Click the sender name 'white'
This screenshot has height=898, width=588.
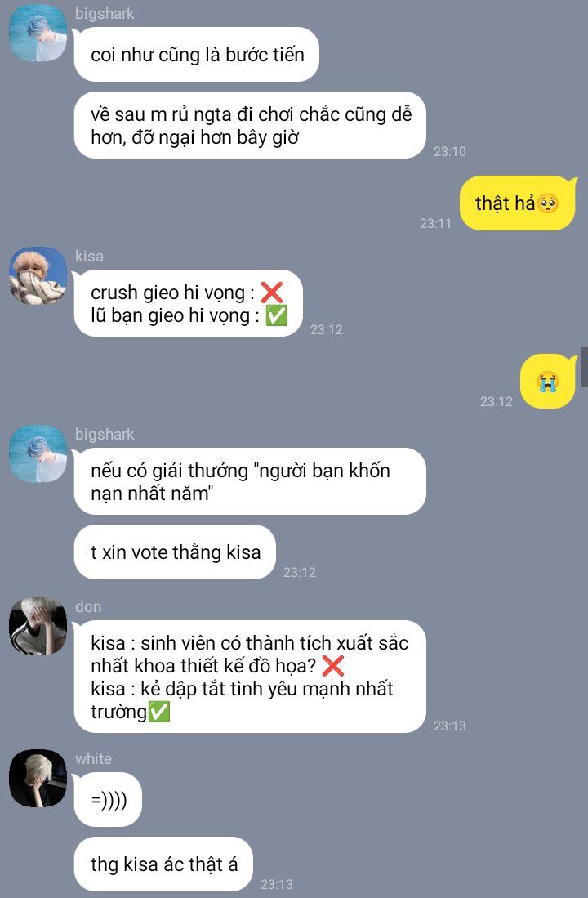pos(93,758)
